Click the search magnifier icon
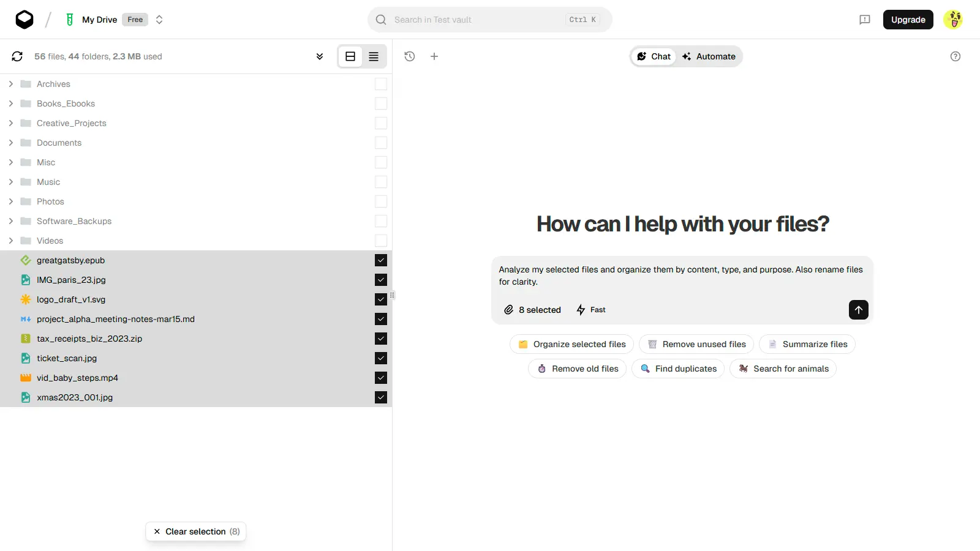 click(x=381, y=20)
